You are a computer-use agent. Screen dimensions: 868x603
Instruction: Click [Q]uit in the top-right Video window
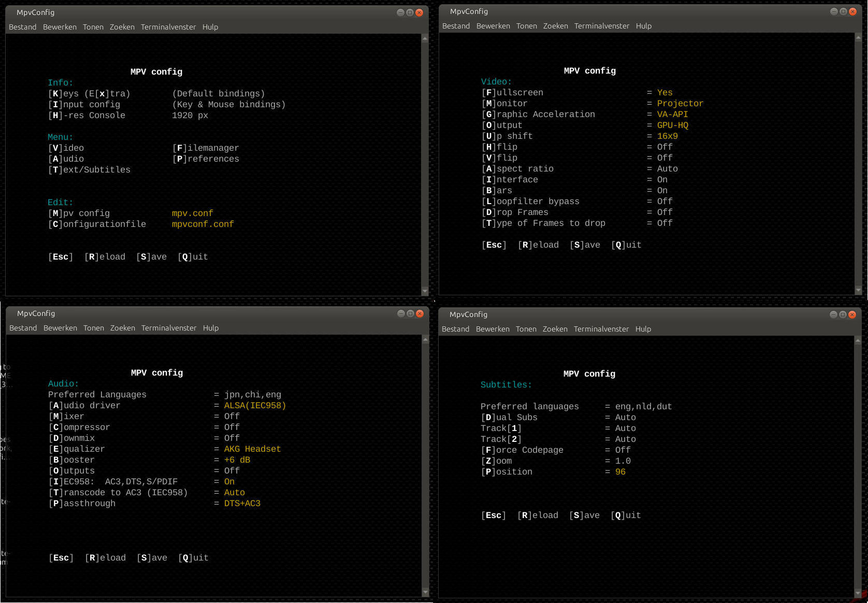[x=626, y=245]
